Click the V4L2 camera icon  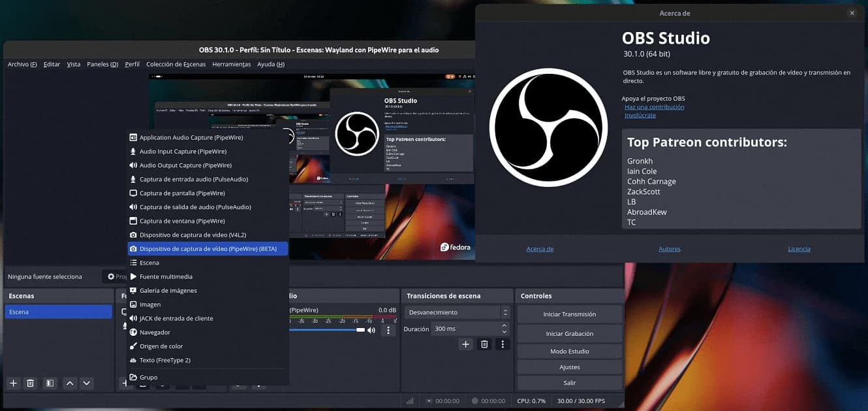coord(133,235)
